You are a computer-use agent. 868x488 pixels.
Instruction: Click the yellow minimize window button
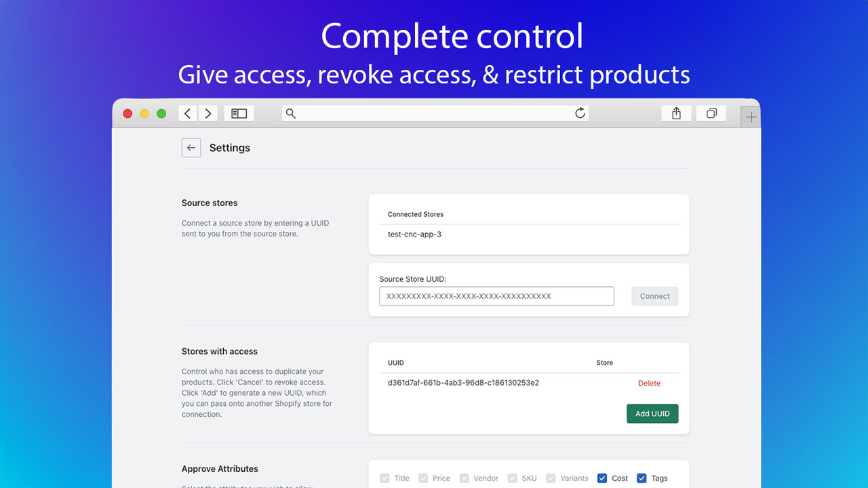click(144, 114)
